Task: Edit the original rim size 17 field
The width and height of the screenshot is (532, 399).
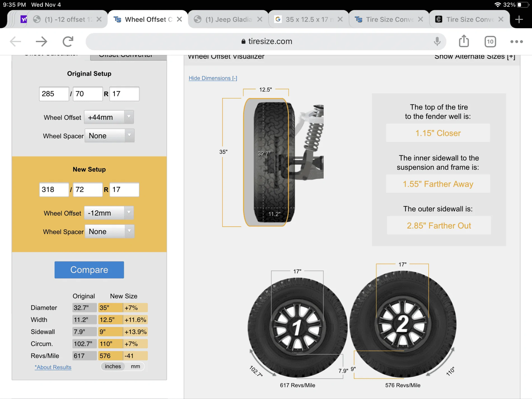Action: pos(124,94)
